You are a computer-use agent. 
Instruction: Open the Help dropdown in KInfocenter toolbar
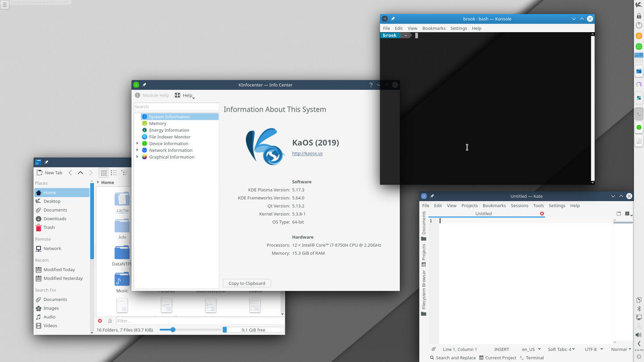185,95
